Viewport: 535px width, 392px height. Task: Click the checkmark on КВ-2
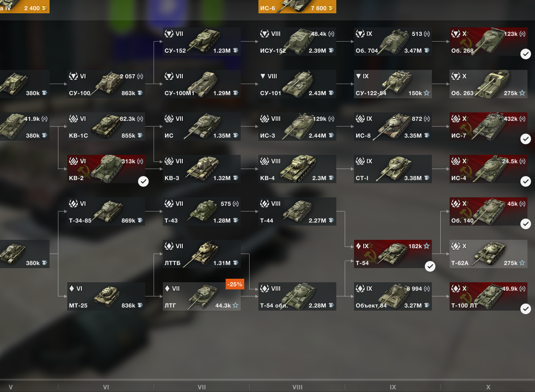tap(143, 181)
